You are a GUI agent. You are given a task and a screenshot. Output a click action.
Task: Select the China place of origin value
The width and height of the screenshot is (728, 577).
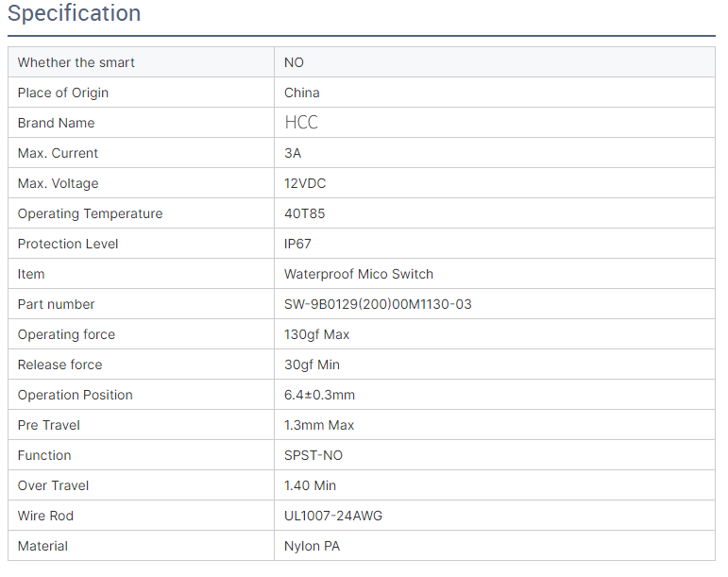tap(302, 93)
